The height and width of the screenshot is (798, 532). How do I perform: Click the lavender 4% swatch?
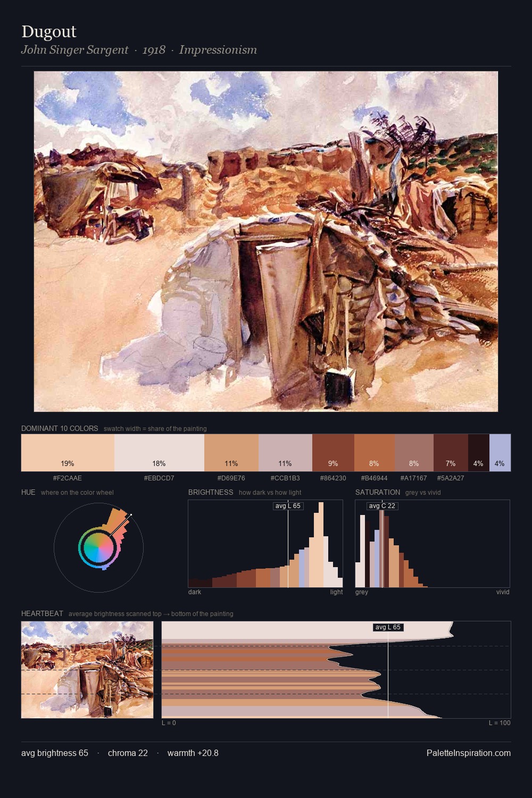point(500,453)
